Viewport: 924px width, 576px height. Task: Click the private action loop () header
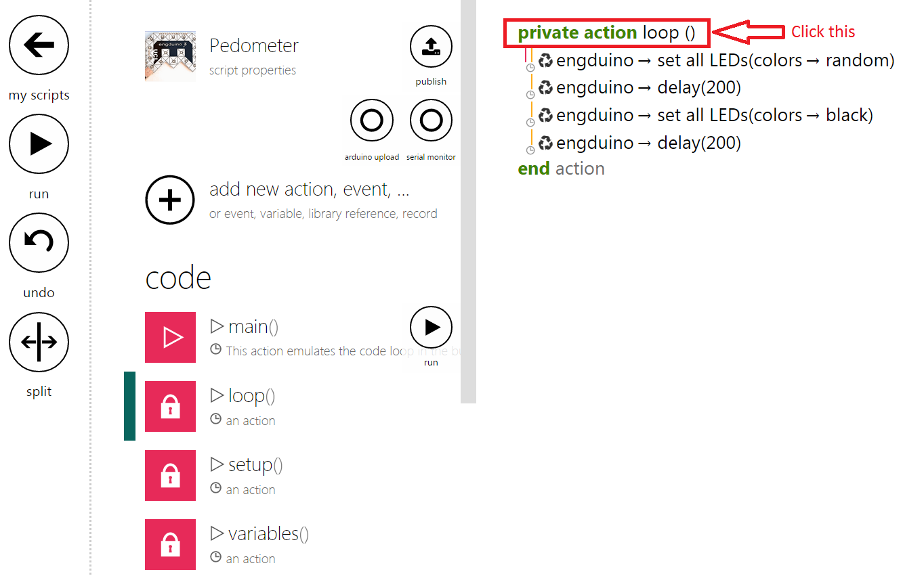click(x=607, y=32)
